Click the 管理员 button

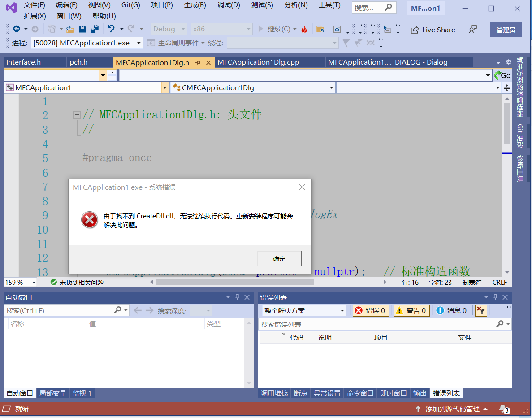click(506, 30)
